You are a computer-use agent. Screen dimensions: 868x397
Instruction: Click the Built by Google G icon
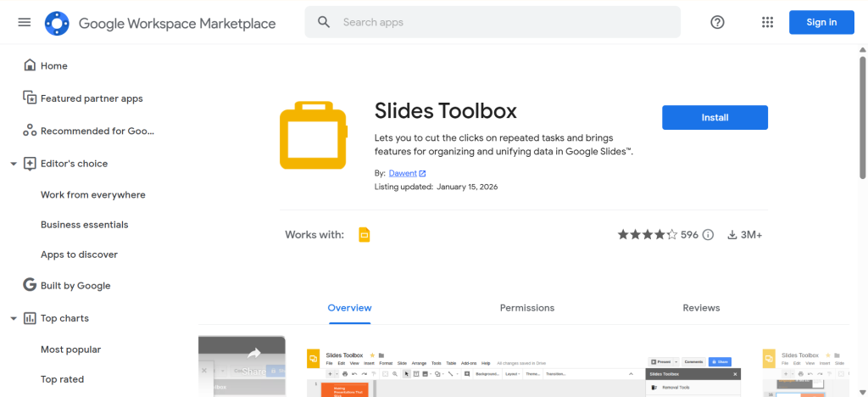[x=30, y=285]
